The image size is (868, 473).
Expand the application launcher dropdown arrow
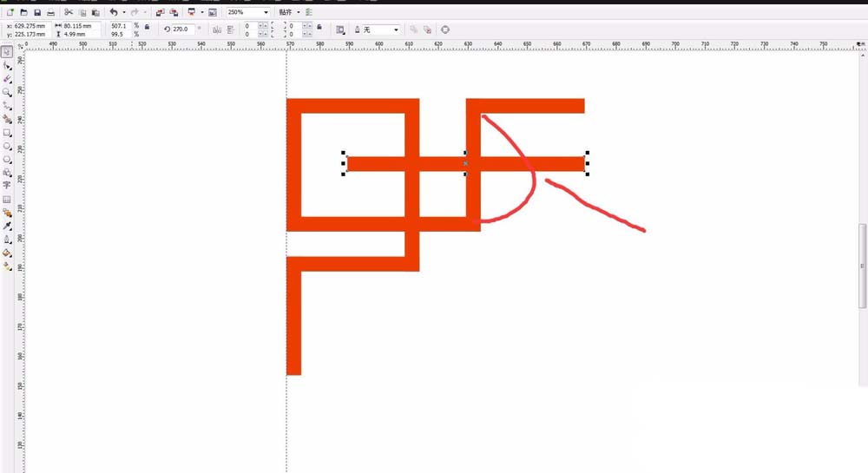pyautogui.click(x=202, y=12)
